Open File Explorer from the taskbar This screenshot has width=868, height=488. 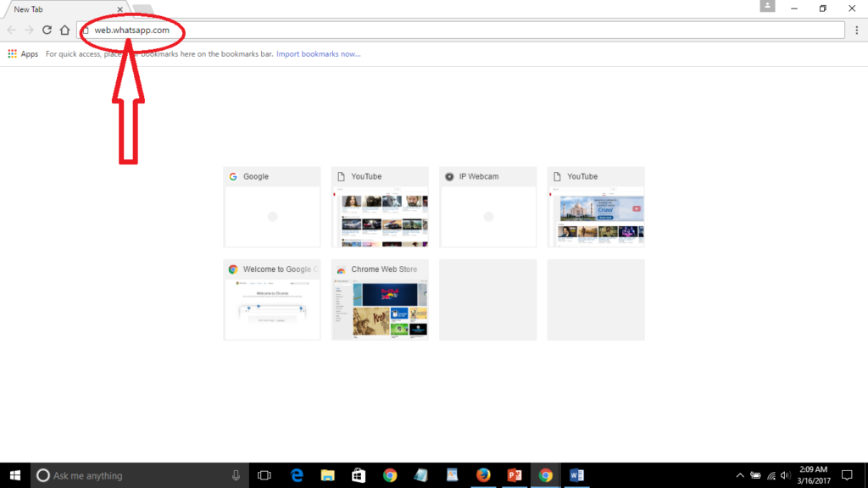pos(328,475)
